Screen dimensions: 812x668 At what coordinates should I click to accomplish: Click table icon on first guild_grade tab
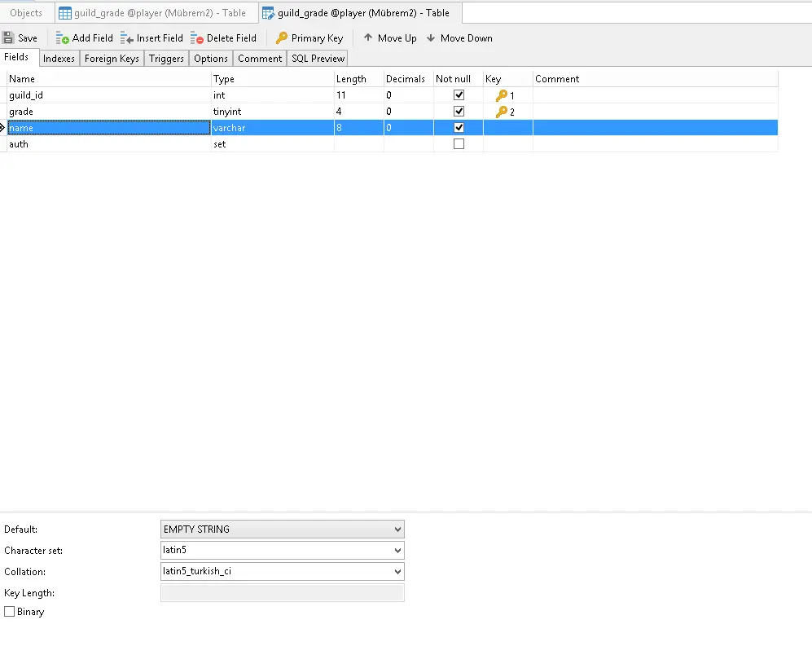(x=64, y=13)
